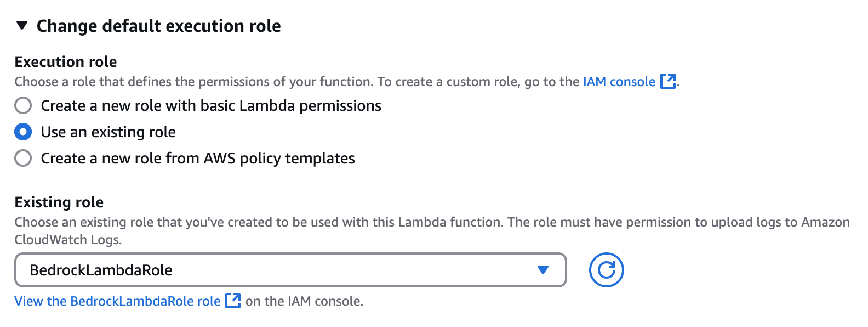Click the Execution role section heading
868x327 pixels.
pos(66,61)
